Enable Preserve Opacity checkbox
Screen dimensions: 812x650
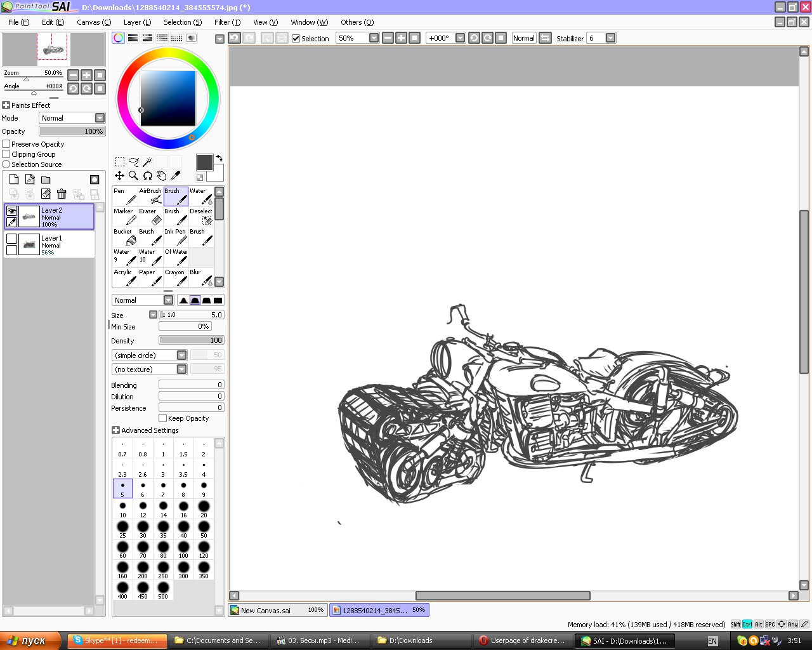[x=6, y=144]
